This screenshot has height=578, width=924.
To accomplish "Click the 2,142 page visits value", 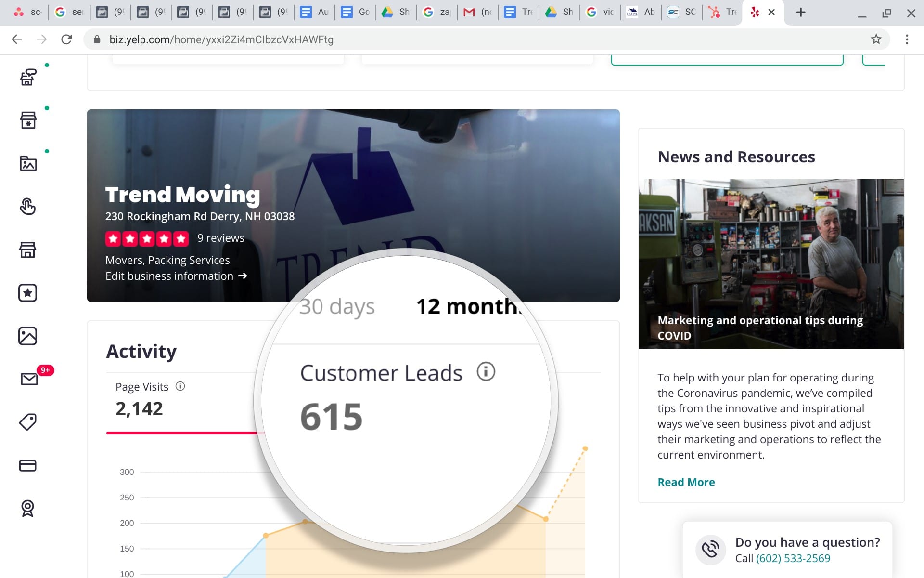I will point(139,409).
